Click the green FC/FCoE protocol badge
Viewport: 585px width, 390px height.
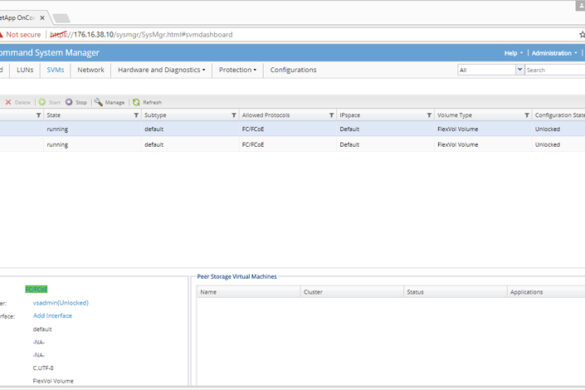point(36,289)
